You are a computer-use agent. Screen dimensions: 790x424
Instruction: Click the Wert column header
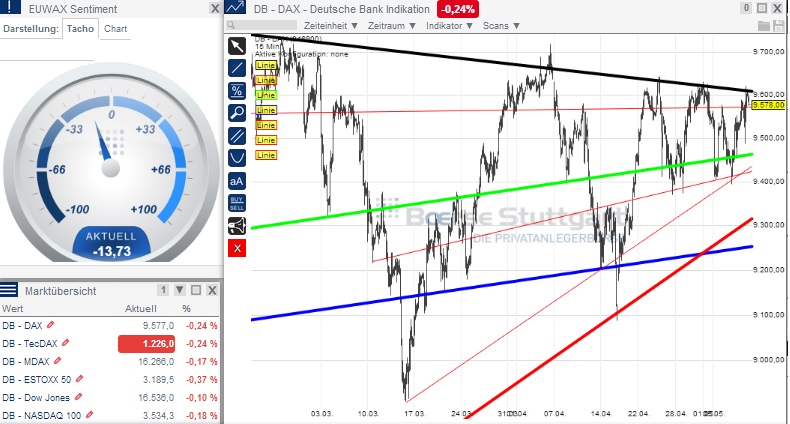coord(13,309)
